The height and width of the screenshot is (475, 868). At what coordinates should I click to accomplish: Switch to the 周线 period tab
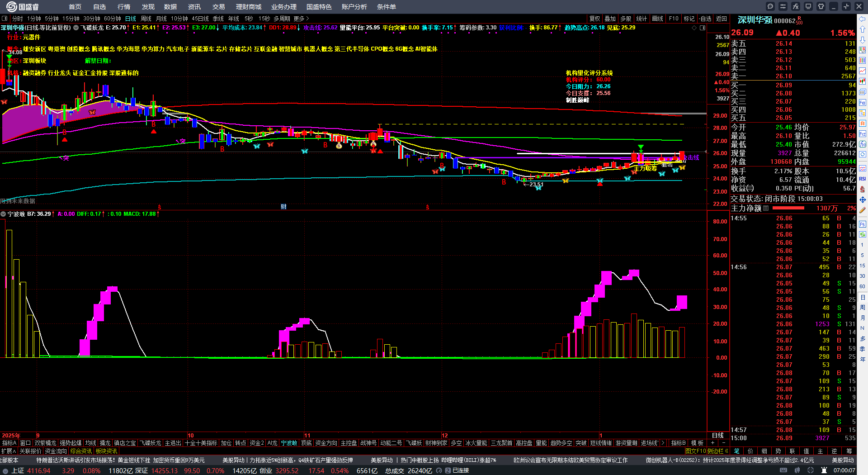pos(146,19)
